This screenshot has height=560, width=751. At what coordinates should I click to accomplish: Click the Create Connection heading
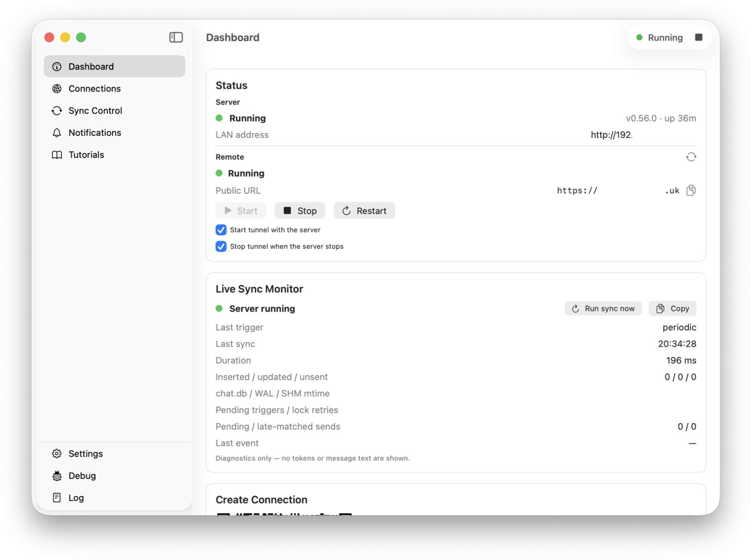pyautogui.click(x=261, y=500)
